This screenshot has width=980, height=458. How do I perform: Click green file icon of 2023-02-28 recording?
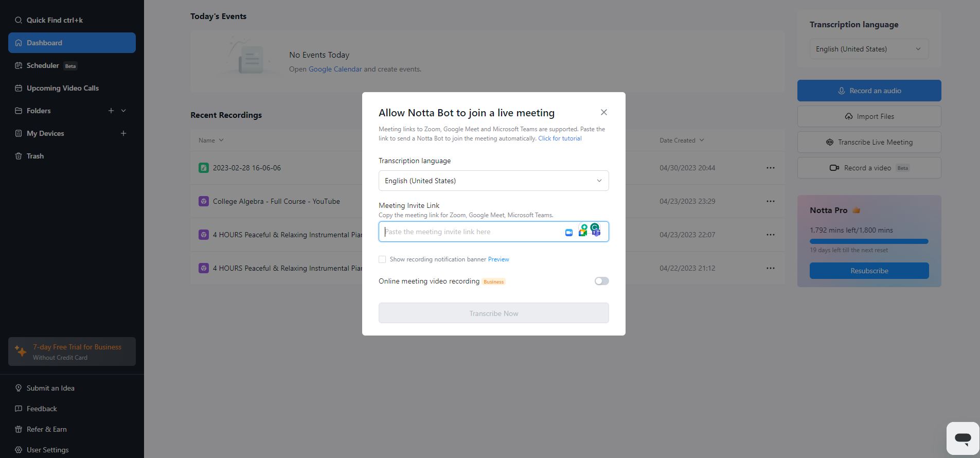coord(204,168)
